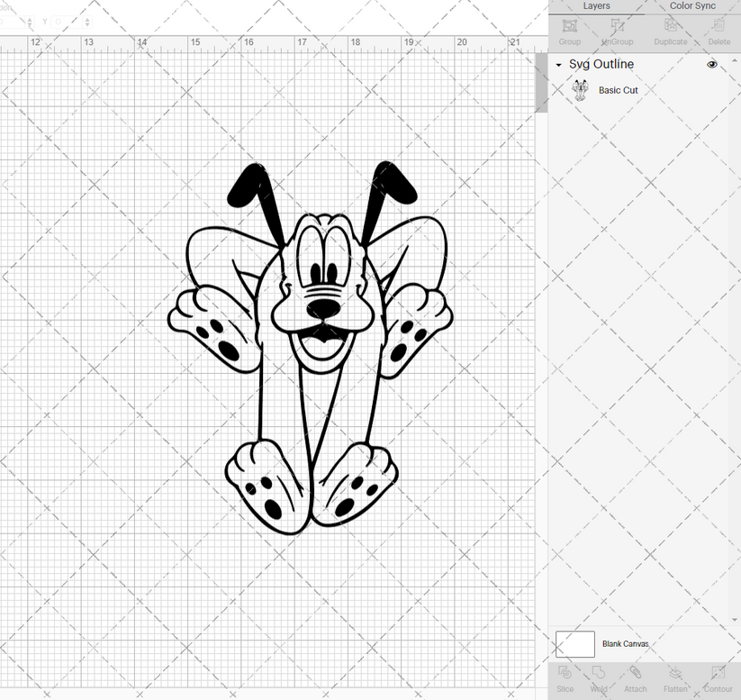Click the Basic Cut Pluto thumbnail
741x700 pixels.
(581, 90)
